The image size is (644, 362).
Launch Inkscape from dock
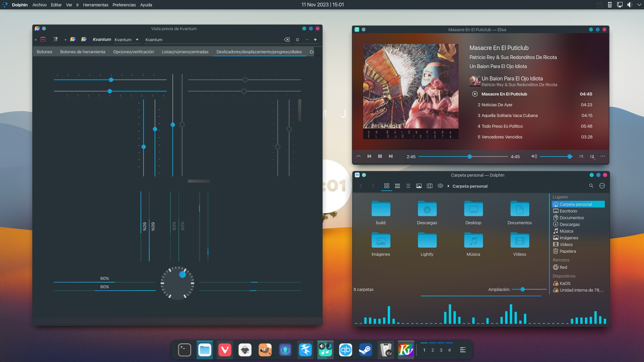point(245,350)
